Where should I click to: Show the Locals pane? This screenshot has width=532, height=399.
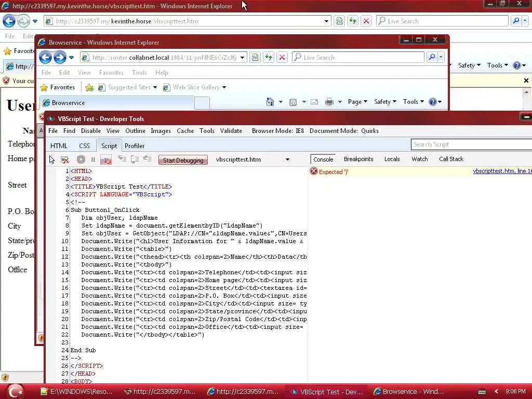392,159
